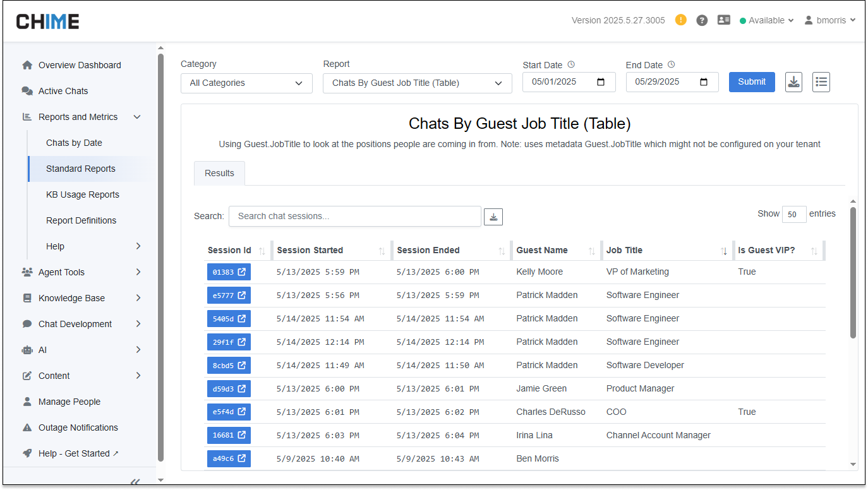Click the Chat Development bubble icon
The image size is (868, 490).
[x=27, y=324]
